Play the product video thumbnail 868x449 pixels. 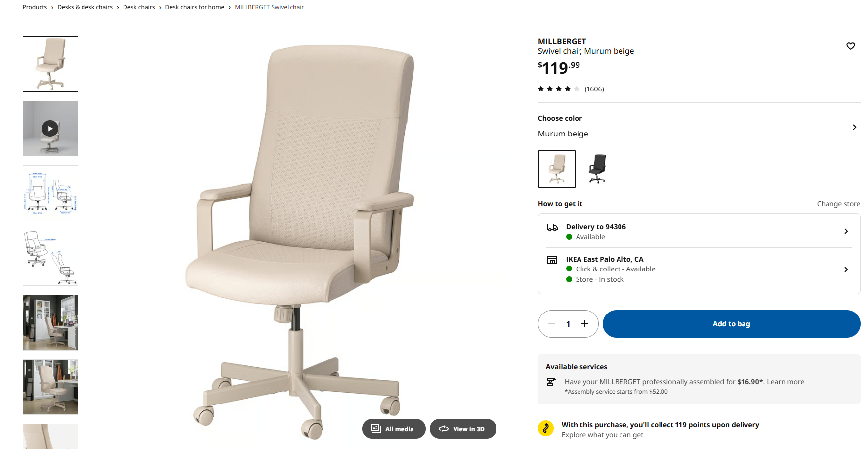[50, 129]
